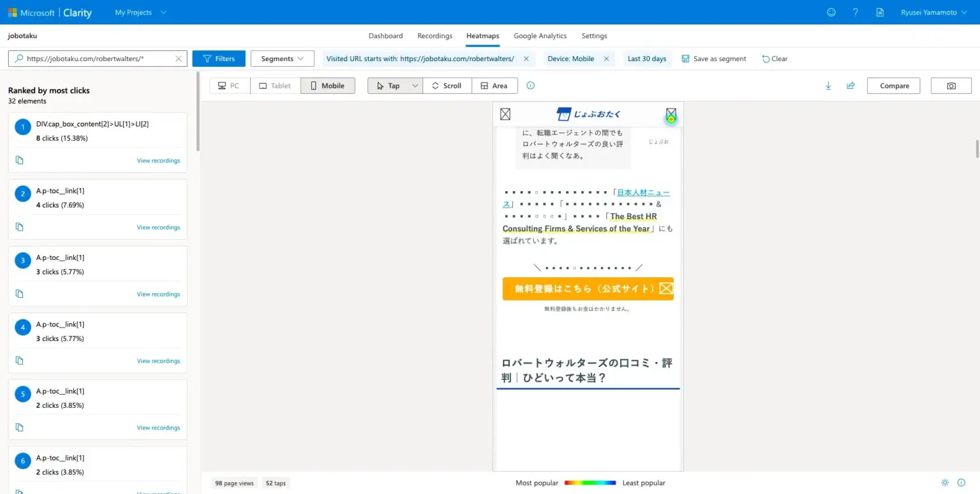This screenshot has width=980, height=494.
Task: Open the Dashboard tab
Action: click(385, 36)
